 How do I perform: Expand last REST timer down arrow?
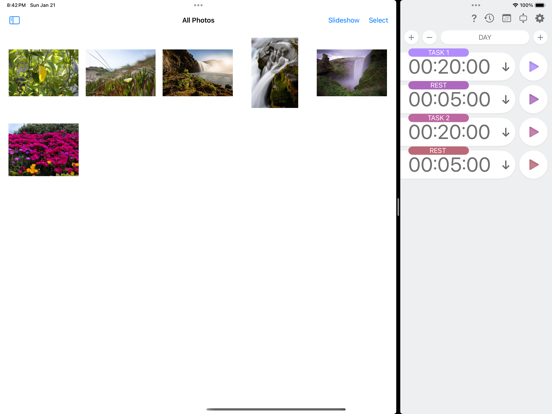(506, 165)
